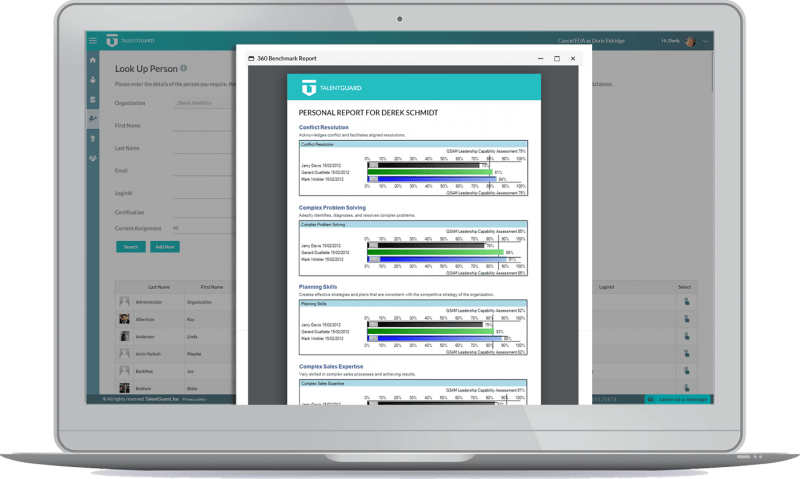
Task: Expand the user menu chevron next to Hi, Doris
Action: coord(706,41)
